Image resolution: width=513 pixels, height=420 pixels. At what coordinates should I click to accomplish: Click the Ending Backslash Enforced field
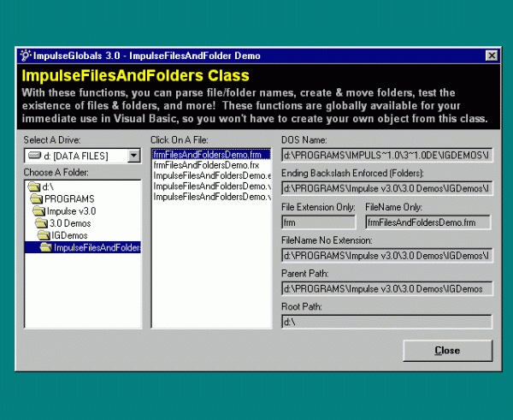tap(387, 188)
